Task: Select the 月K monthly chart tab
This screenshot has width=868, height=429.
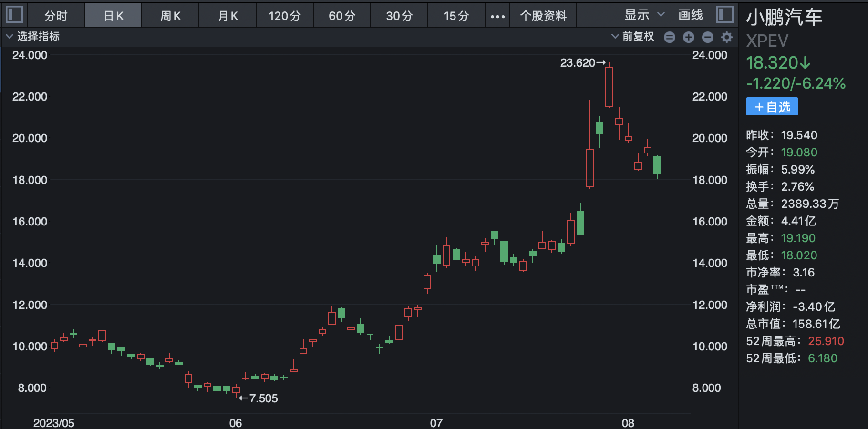Action: (227, 16)
